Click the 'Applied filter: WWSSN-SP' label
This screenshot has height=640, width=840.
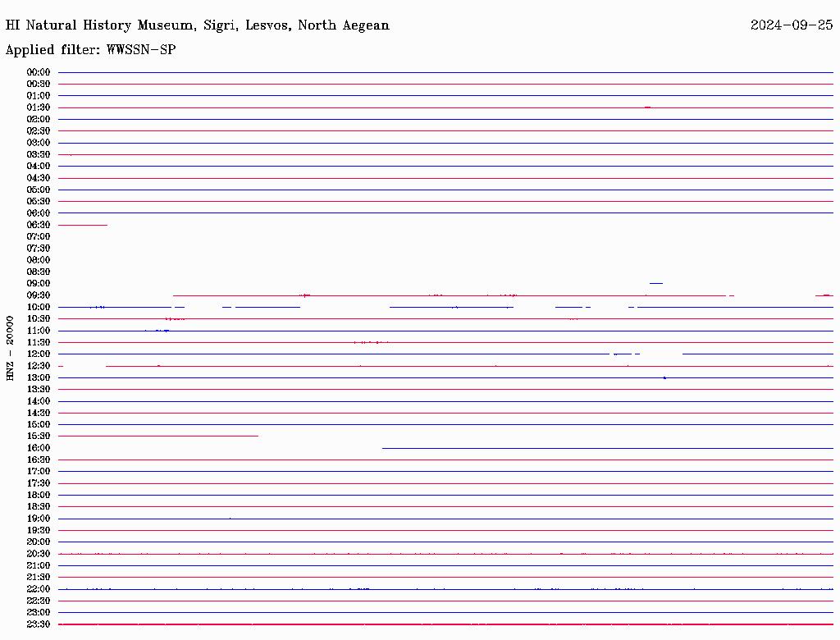pos(90,50)
